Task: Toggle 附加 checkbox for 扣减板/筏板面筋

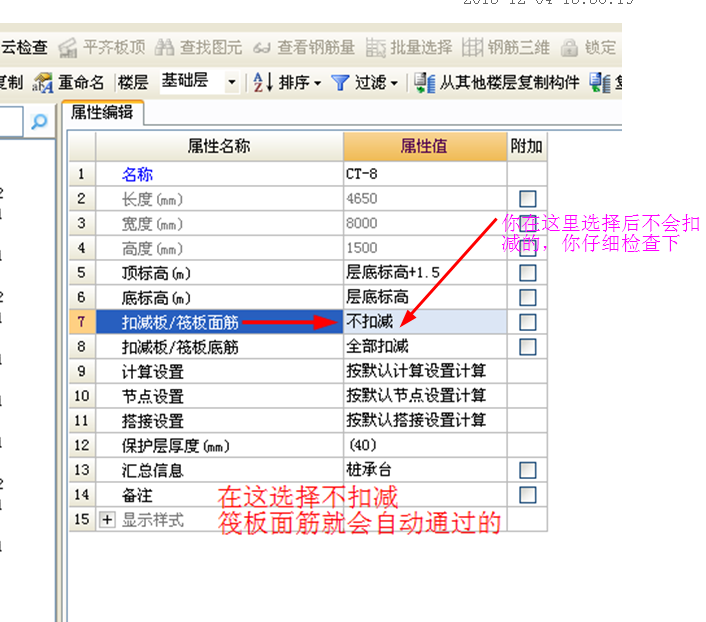Action: [527, 322]
